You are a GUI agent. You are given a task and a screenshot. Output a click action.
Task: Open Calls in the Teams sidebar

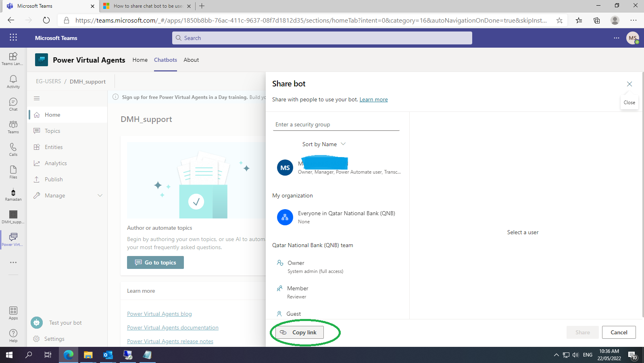(x=13, y=149)
